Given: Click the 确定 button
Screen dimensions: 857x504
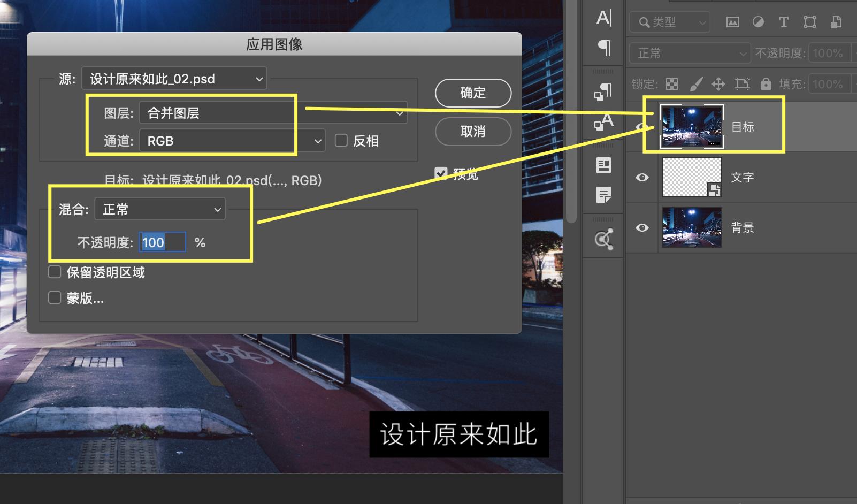Looking at the screenshot, I should 473,93.
